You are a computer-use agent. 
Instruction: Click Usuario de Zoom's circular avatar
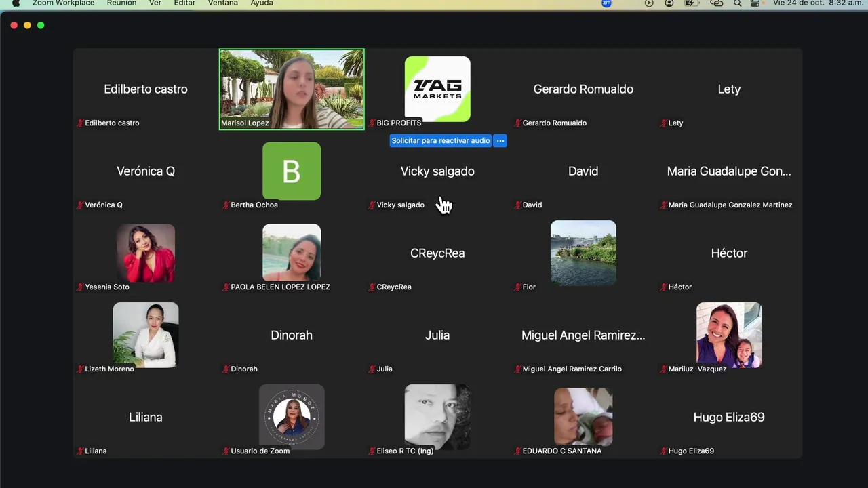pyautogui.click(x=292, y=417)
